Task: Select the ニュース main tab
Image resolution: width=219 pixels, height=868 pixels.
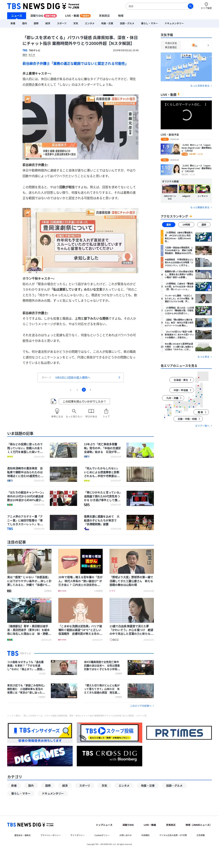Action: (17, 16)
